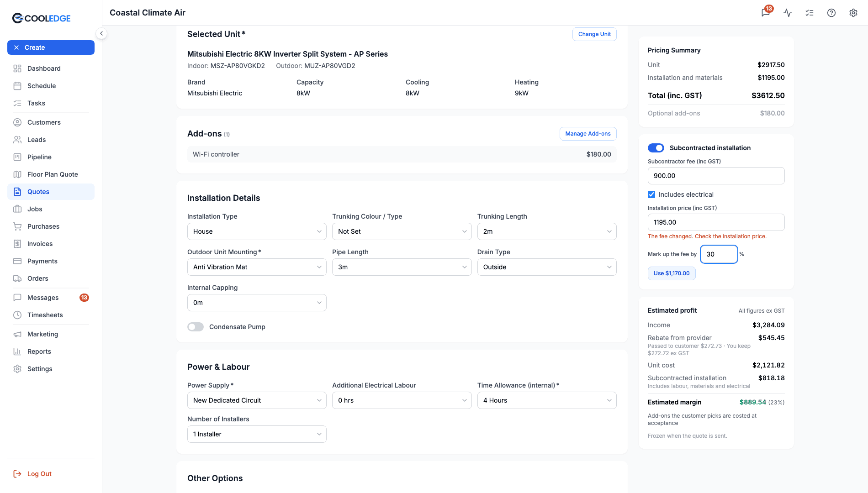Click the Wi-Fi controller add-on row
Image resolution: width=868 pixels, height=493 pixels.
coord(402,154)
